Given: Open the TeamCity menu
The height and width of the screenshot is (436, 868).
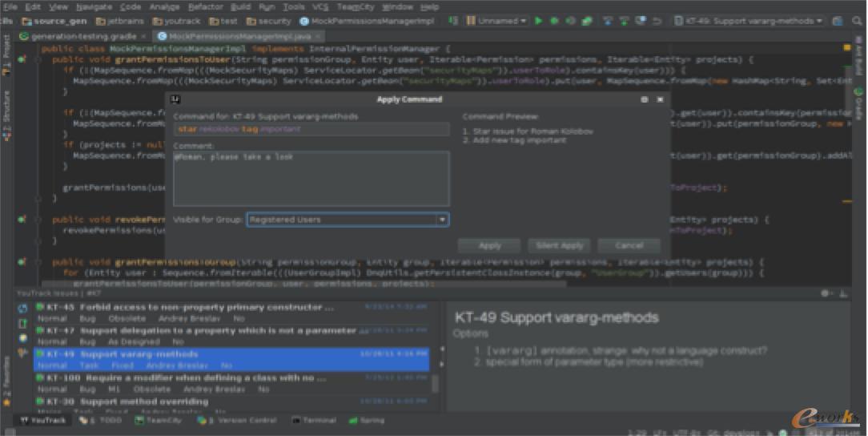Looking at the screenshot, I should click(356, 7).
